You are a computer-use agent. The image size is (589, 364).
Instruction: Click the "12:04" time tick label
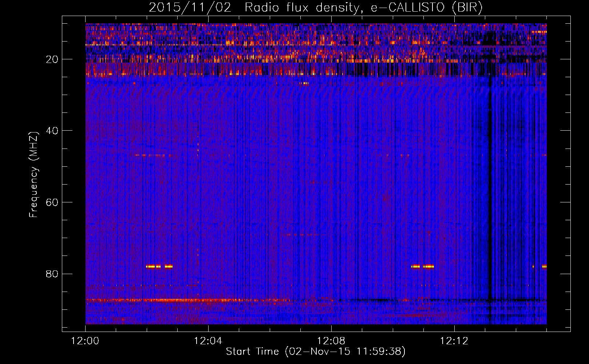coord(208,341)
